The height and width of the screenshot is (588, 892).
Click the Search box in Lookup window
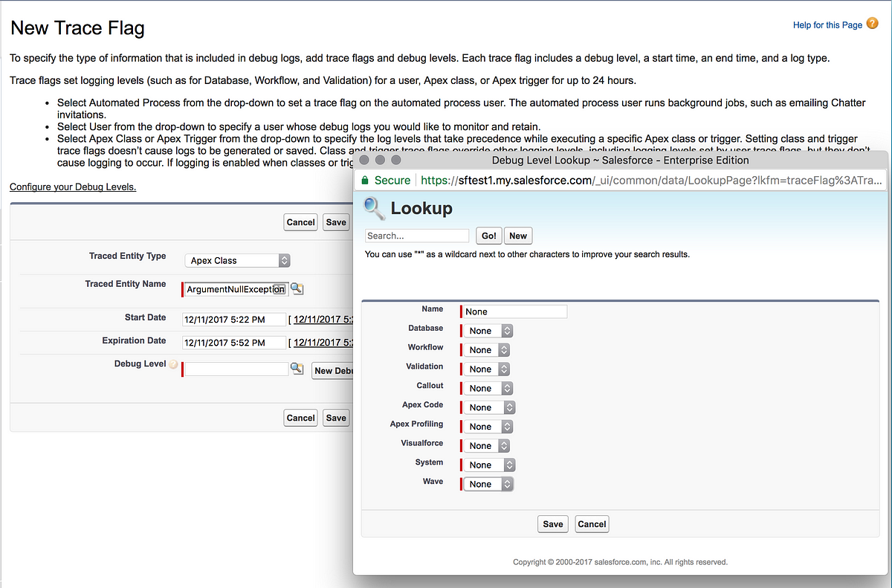(x=417, y=236)
